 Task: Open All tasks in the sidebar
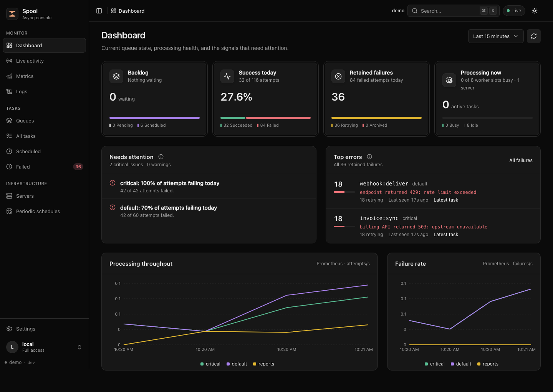[45, 136]
